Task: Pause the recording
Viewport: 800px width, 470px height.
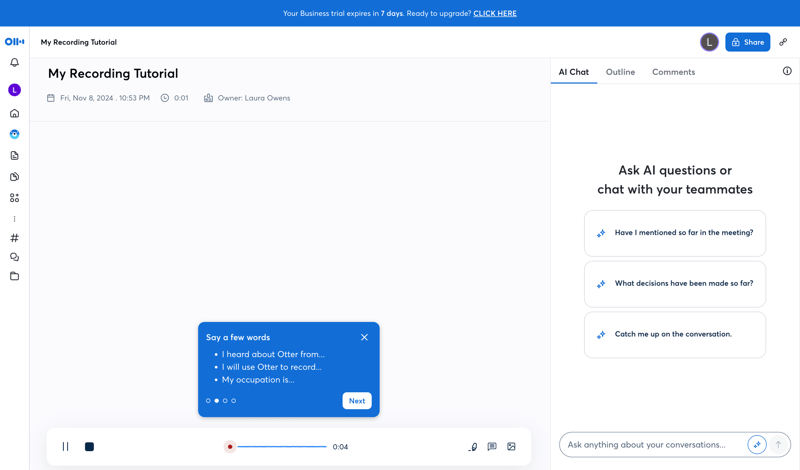Action: coord(65,447)
